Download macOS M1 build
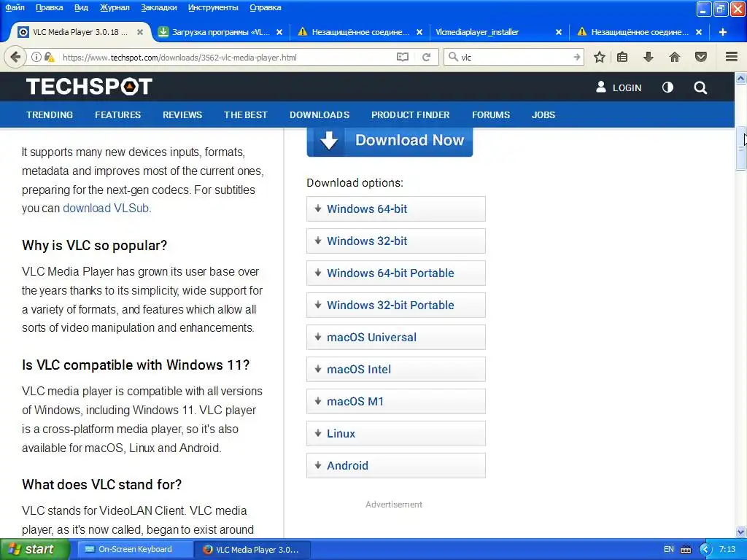Screen dimensions: 747x560 click(x=396, y=402)
